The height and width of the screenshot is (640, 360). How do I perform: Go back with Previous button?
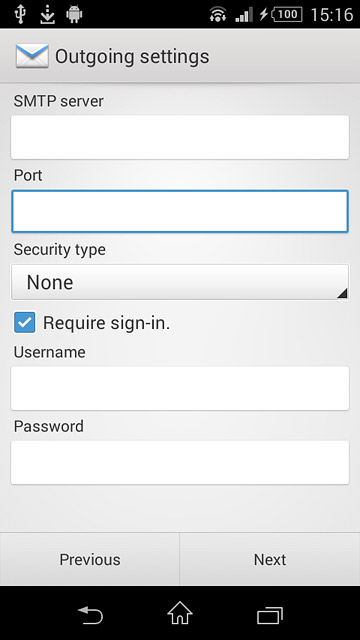[x=90, y=559]
